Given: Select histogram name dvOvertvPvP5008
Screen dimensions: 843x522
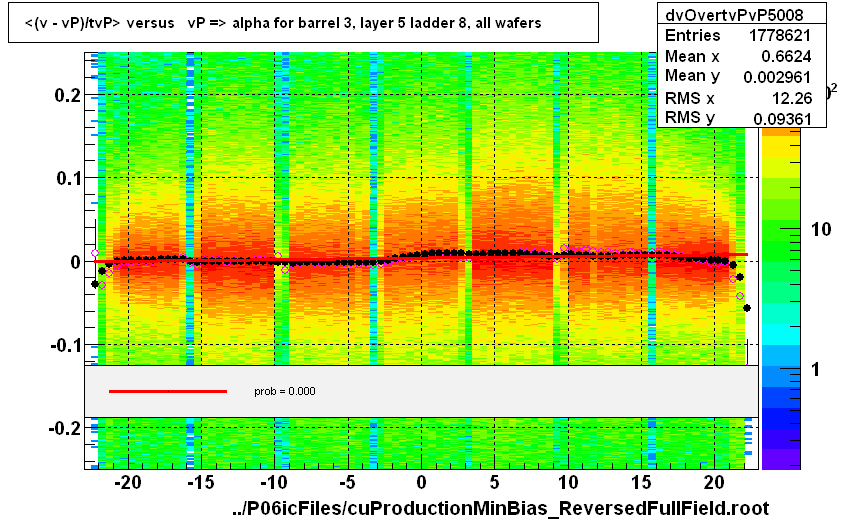Looking at the screenshot, I should coord(734,15).
